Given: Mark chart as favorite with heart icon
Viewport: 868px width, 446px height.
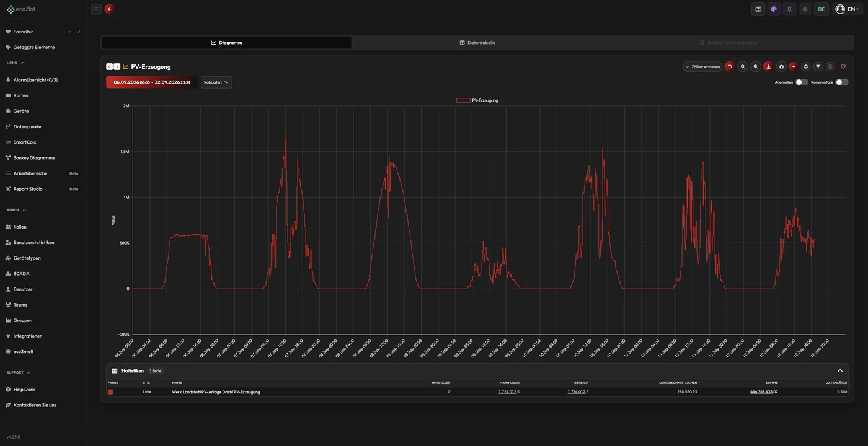Looking at the screenshot, I should point(843,66).
